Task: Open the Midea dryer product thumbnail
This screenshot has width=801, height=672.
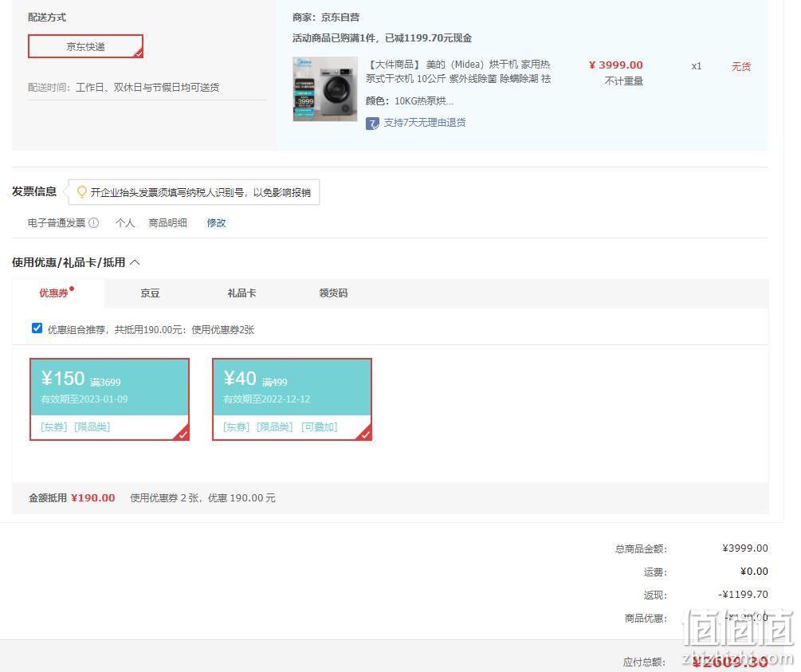Action: click(325, 89)
